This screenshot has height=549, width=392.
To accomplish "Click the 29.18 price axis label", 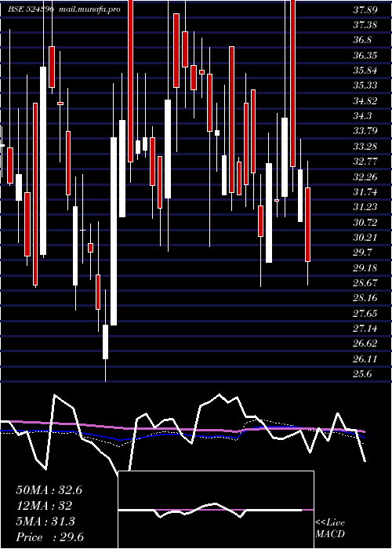I will click(x=365, y=267).
